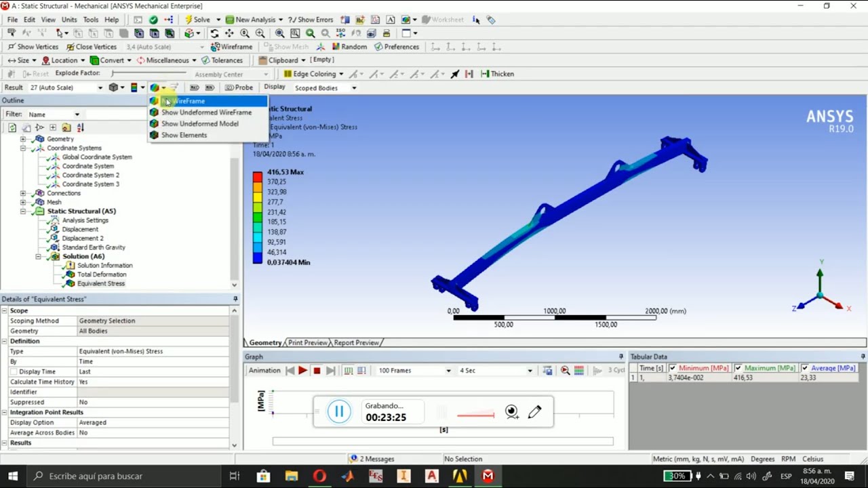Expand the Geometry tree node
The height and width of the screenshot is (488, 868).
point(23,139)
